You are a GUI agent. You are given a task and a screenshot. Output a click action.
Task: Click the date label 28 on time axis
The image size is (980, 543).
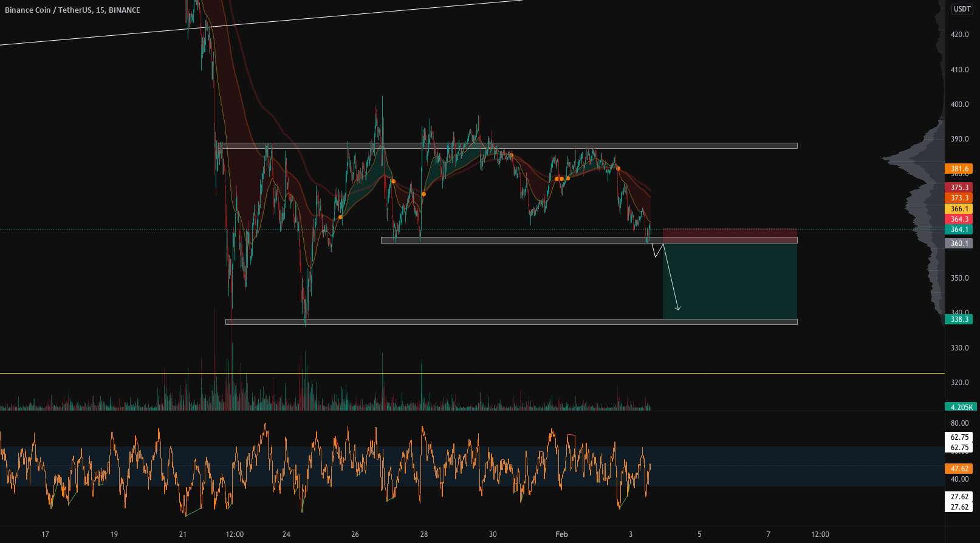point(424,534)
